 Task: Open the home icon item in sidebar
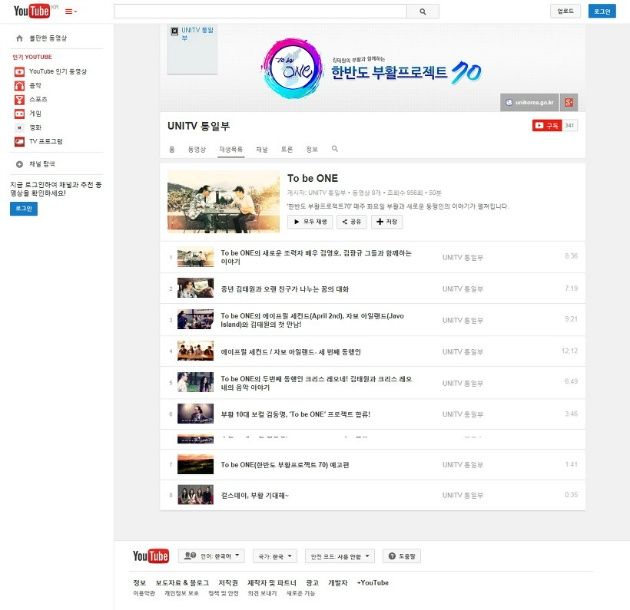pos(19,38)
